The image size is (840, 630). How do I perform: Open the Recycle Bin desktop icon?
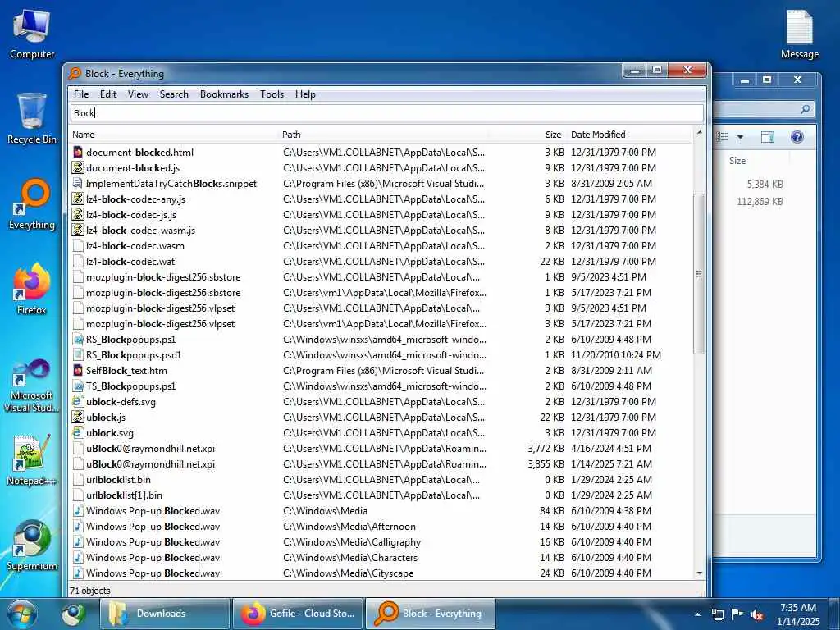pos(32,119)
